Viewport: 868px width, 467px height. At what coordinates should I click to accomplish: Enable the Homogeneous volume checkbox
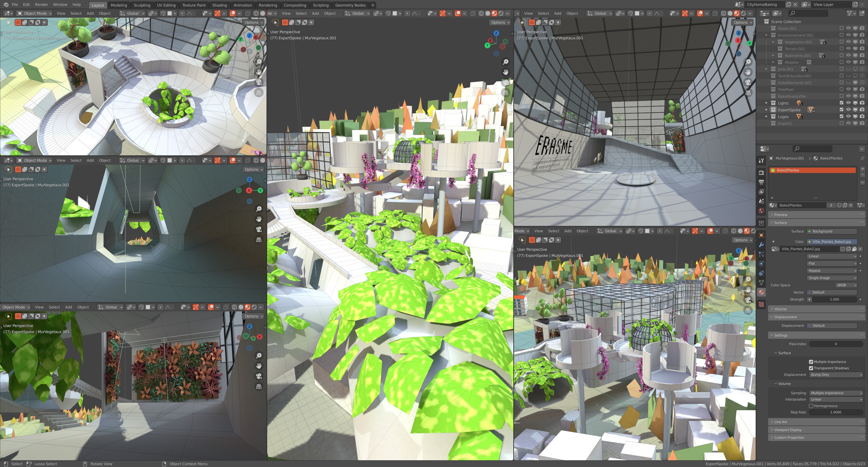coord(811,406)
